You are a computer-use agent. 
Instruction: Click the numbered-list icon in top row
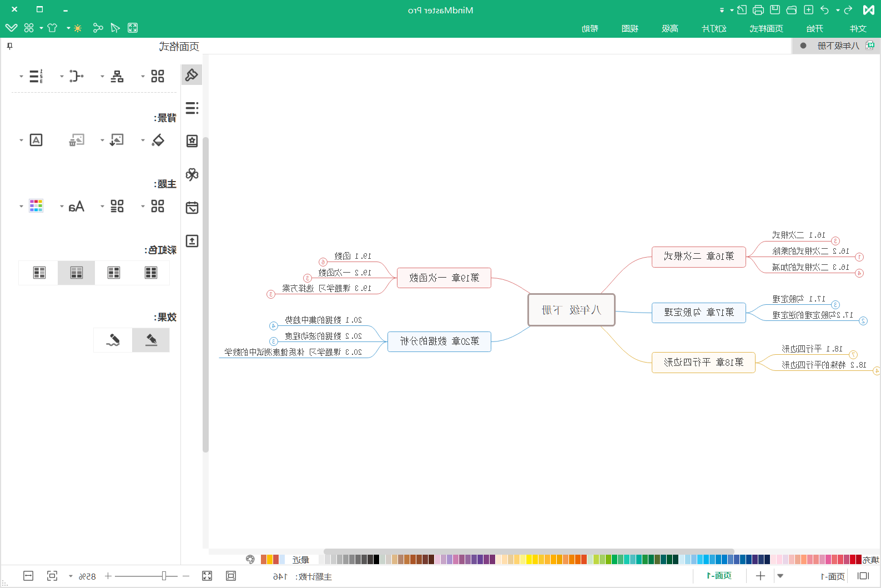click(x=36, y=76)
